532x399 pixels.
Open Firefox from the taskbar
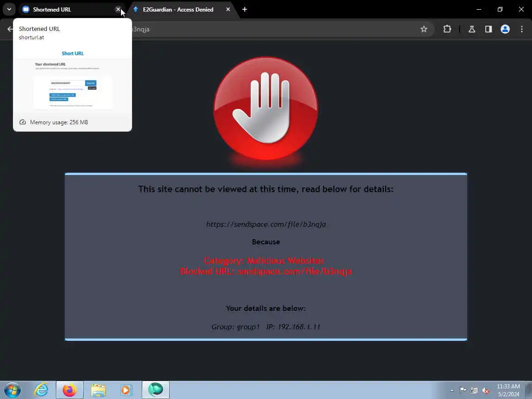tap(70, 390)
